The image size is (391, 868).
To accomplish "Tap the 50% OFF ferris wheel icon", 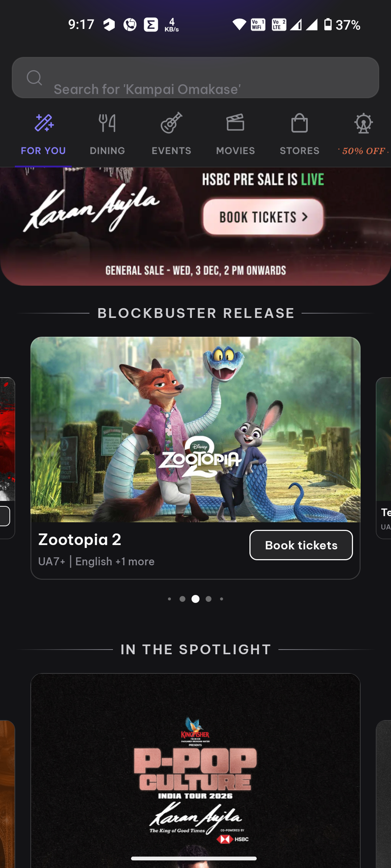I will (x=363, y=123).
